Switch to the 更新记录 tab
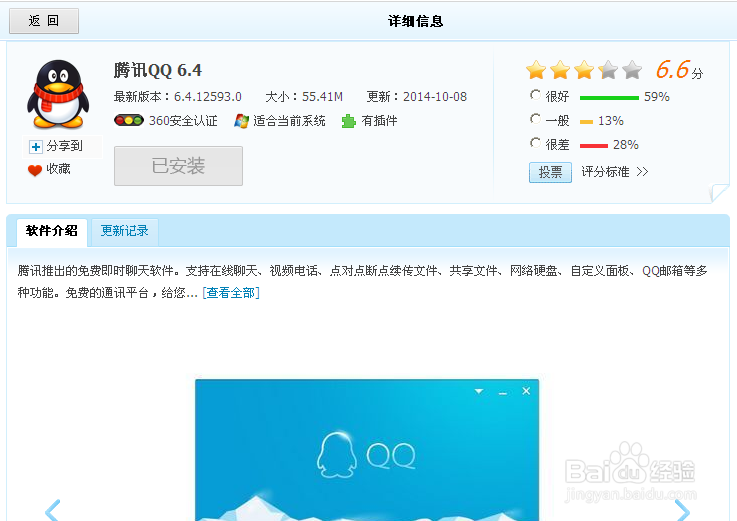 pos(125,231)
